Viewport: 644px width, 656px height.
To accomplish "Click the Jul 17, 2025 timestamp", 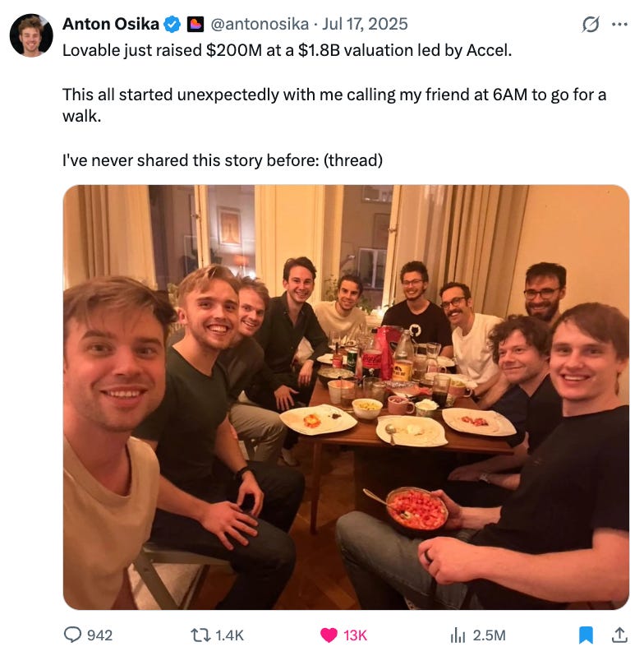I will 365,24.
